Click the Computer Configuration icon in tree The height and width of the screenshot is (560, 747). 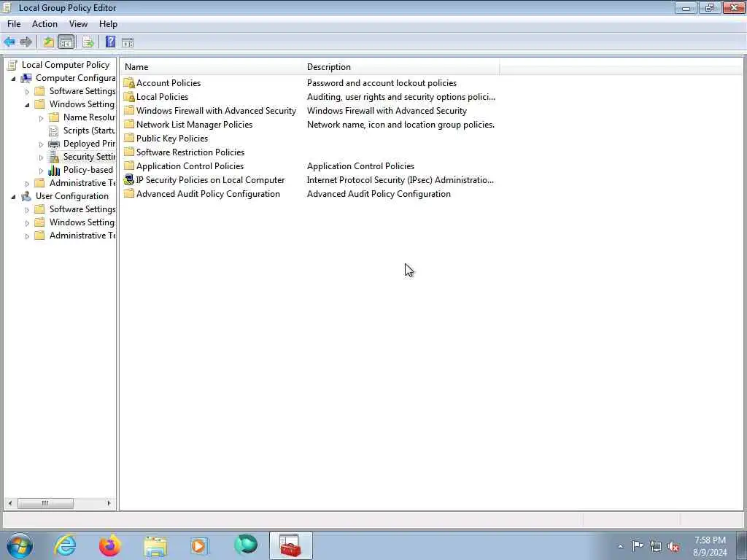coord(26,78)
